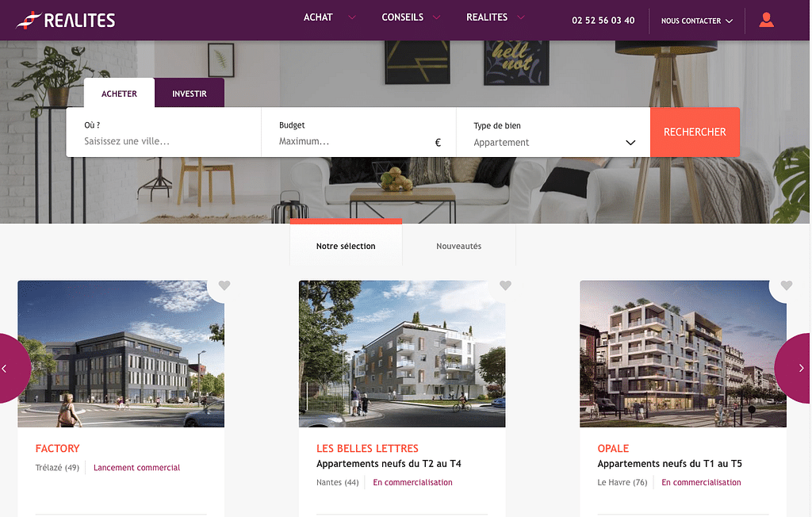
Task: Click the Rechercher button
Action: [695, 132]
